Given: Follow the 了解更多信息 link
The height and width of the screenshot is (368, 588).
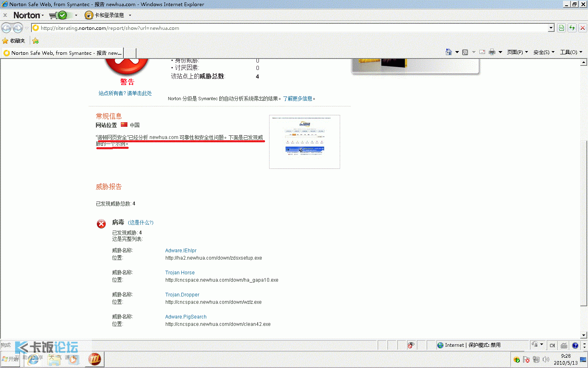Looking at the screenshot, I should point(298,99).
